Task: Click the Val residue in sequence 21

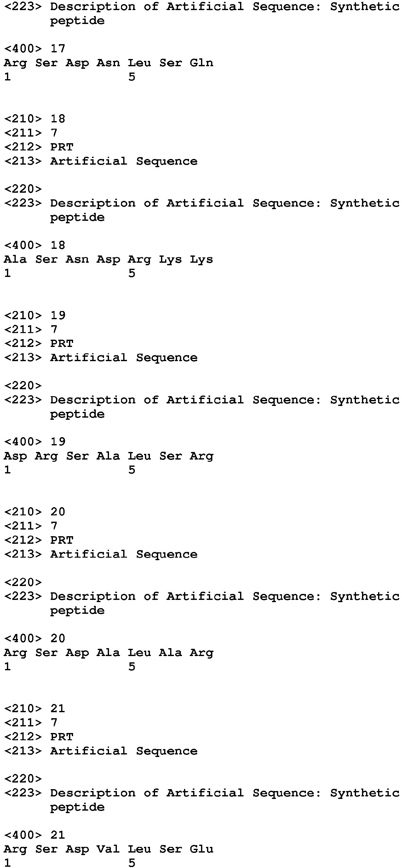Action: (x=108, y=849)
